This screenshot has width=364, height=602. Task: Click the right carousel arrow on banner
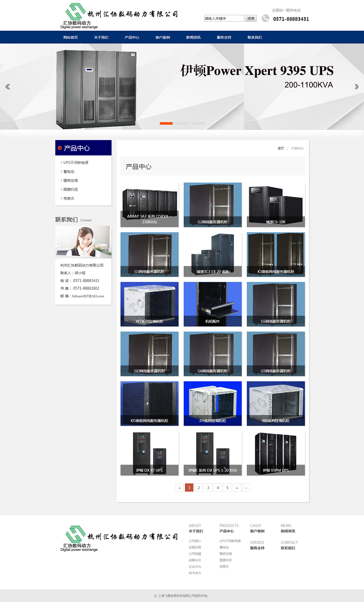tap(356, 87)
